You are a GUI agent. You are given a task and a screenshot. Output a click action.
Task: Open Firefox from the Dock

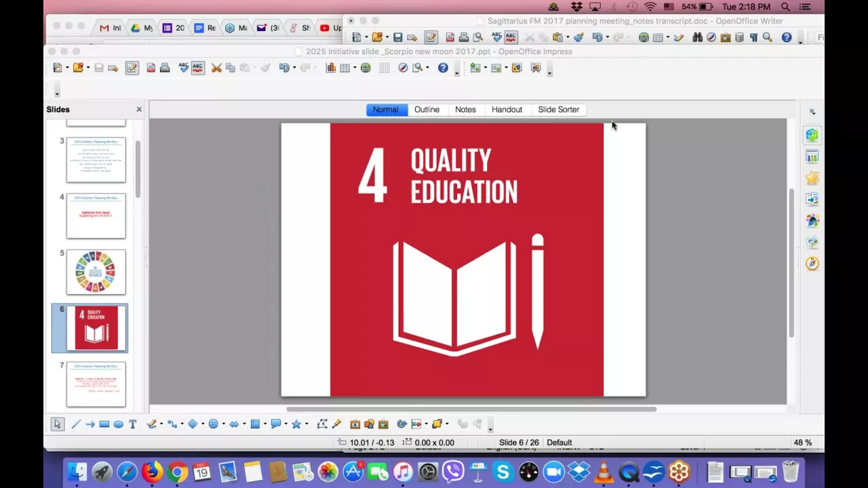153,472
